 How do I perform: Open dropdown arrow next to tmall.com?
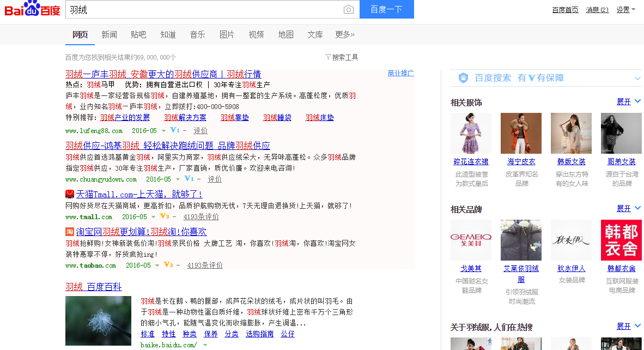click(x=154, y=217)
